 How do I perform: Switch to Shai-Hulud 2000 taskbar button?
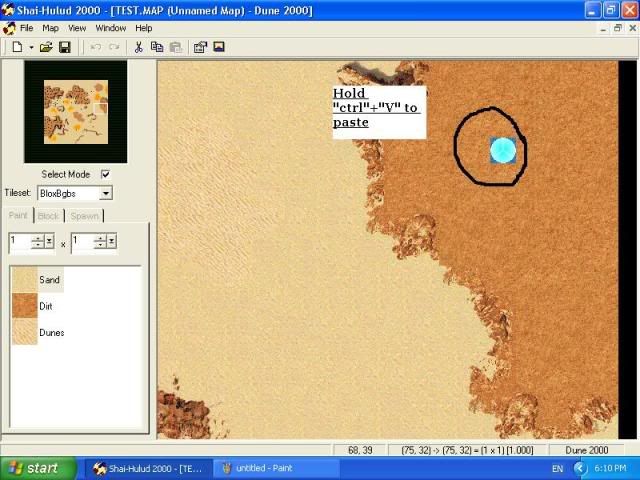pyautogui.click(x=148, y=469)
